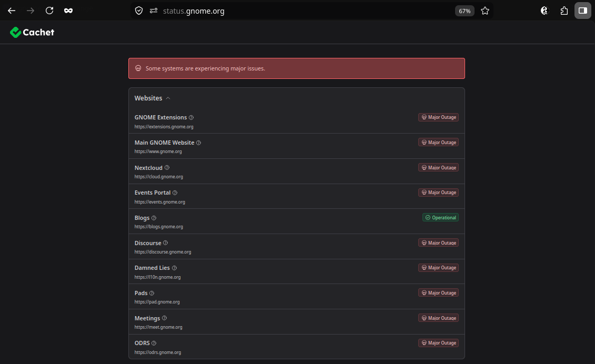Reload the page with refresh icon

tap(49, 11)
